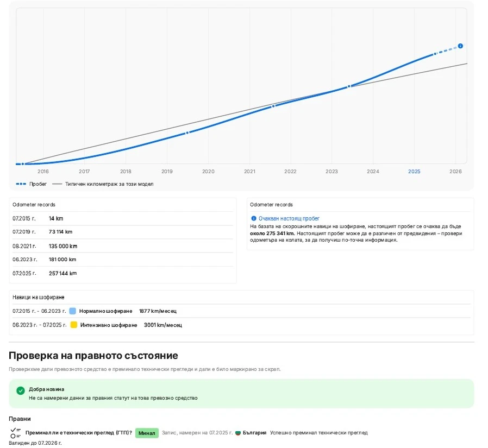Screen dimensions: 488x448
Task: Click the green checkmark icon in Добра новина
Action: pyautogui.click(x=21, y=390)
